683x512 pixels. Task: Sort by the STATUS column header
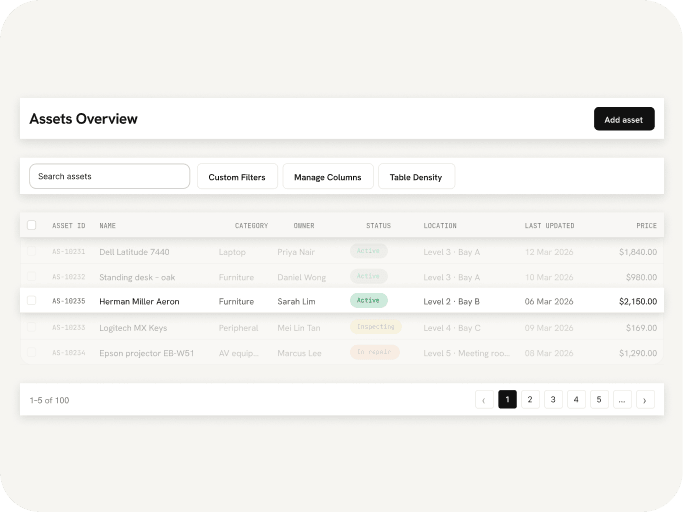point(379,226)
